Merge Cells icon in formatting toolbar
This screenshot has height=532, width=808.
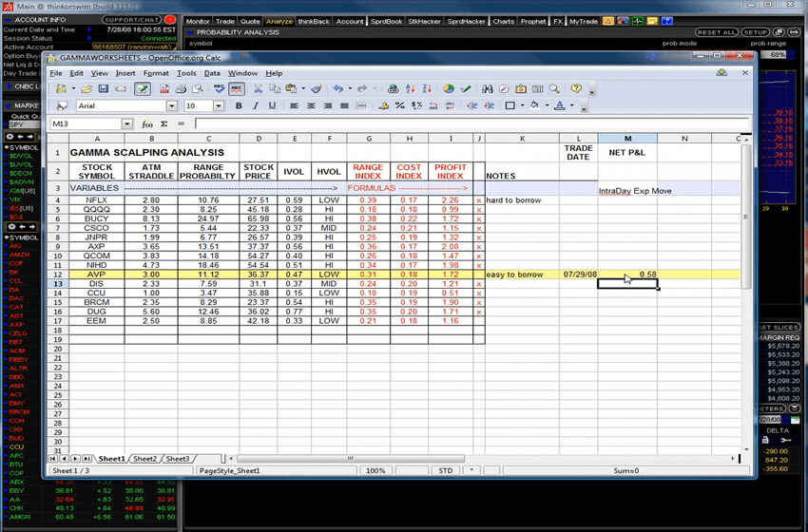pyautogui.click(x=361, y=105)
